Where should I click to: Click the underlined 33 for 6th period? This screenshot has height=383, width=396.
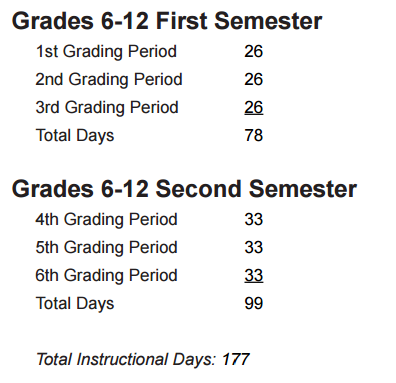[x=254, y=276]
